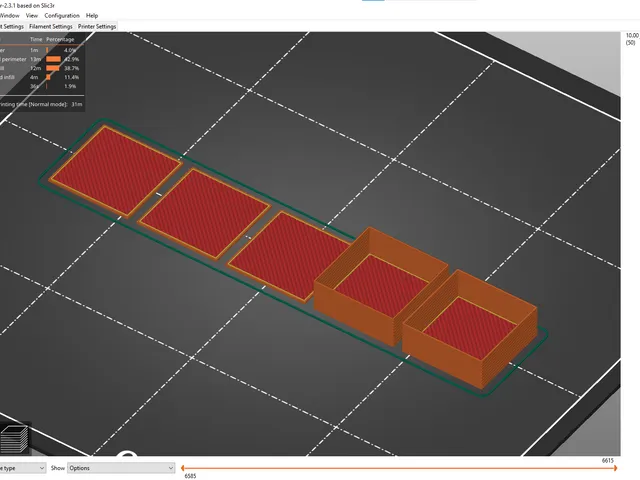Viewport: 640px width, 480px height.
Task: Click the 6585 slider value label
Action: [x=190, y=476]
